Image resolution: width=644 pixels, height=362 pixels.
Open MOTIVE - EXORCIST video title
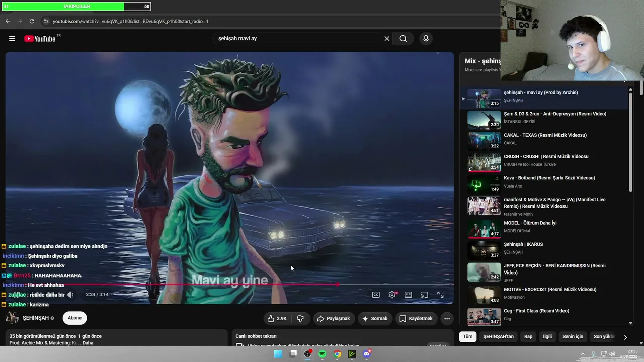coord(550,289)
